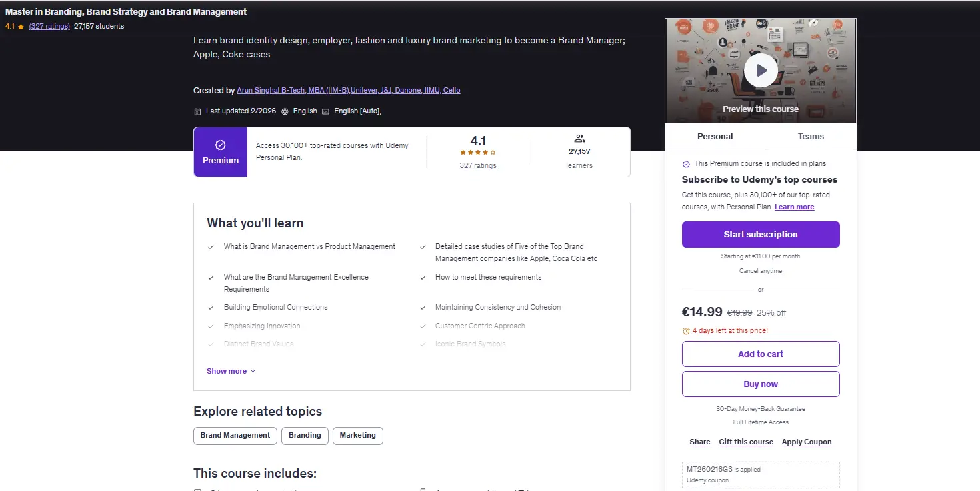
Task: Open the instructor Arun Singhal profile link
Action: click(x=349, y=91)
